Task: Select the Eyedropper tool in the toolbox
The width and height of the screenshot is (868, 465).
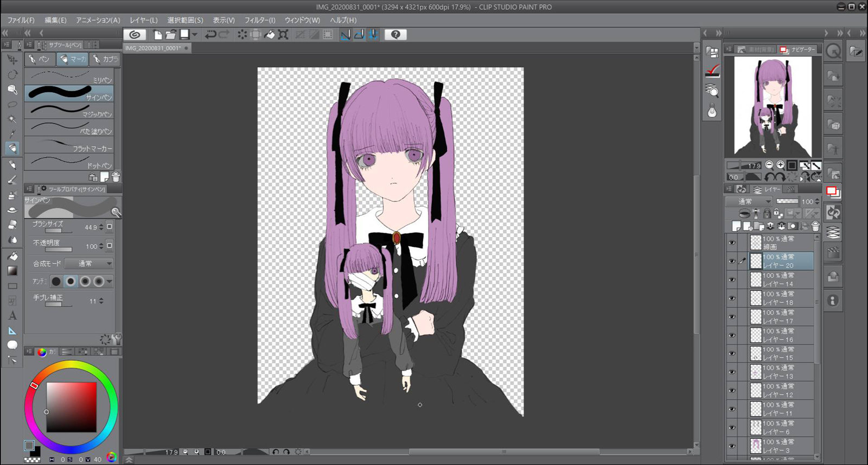Action: [x=12, y=133]
